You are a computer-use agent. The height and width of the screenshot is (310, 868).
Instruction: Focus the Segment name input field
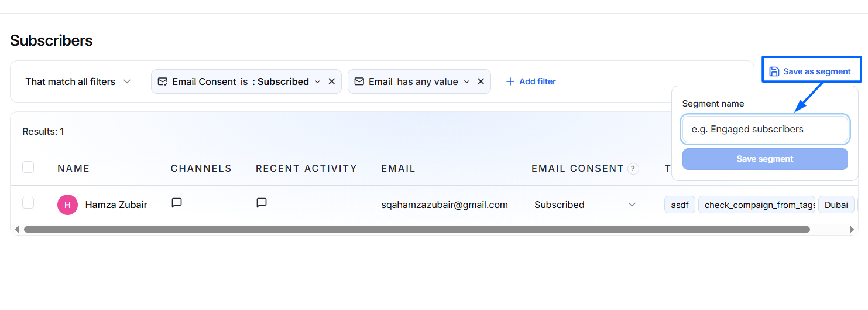[765, 129]
